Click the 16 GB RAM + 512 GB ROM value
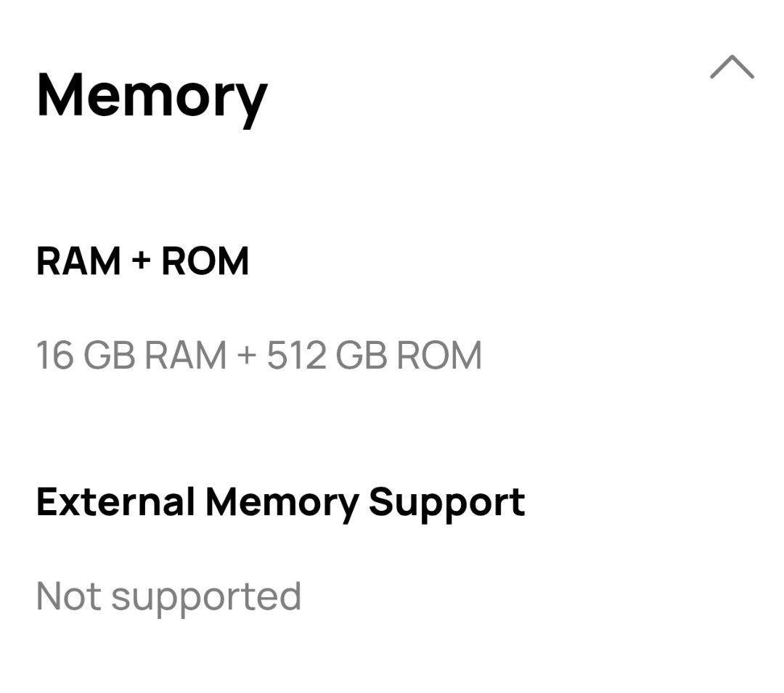 click(258, 356)
